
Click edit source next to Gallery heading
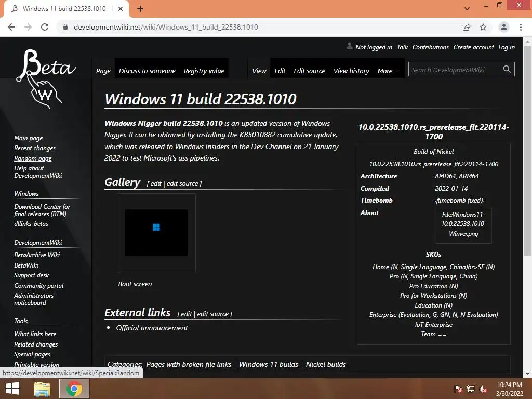[x=182, y=183]
